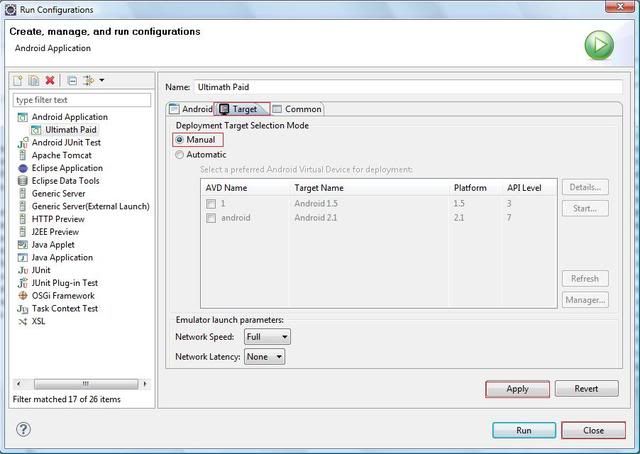
Task: Select the Manual deployment radio button
Action: click(x=180, y=140)
